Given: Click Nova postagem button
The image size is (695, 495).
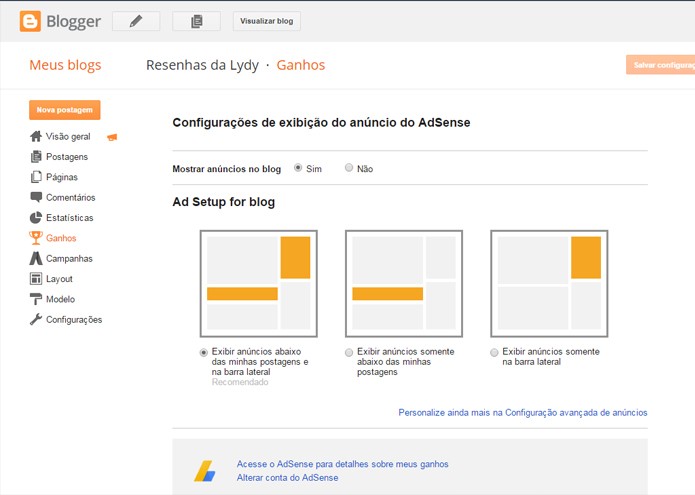Looking at the screenshot, I should point(65,110).
